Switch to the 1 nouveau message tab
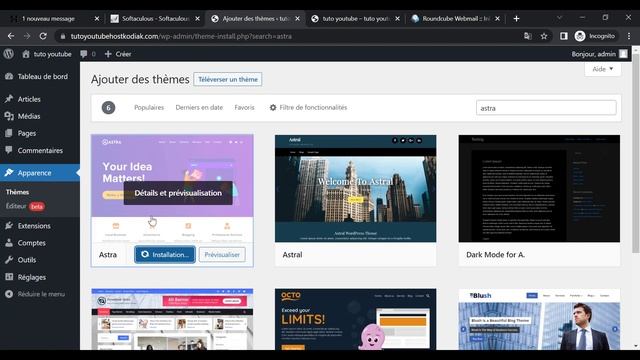The image size is (640, 360). click(x=48, y=18)
